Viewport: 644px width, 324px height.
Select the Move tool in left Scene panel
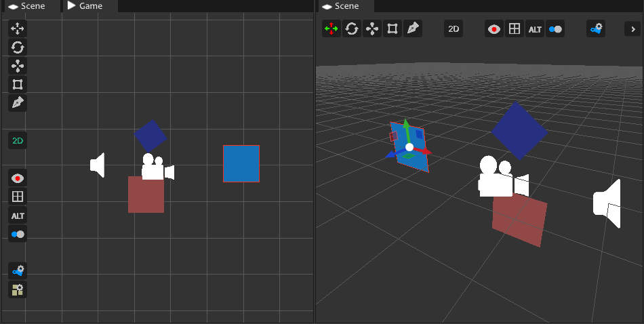coord(17,28)
